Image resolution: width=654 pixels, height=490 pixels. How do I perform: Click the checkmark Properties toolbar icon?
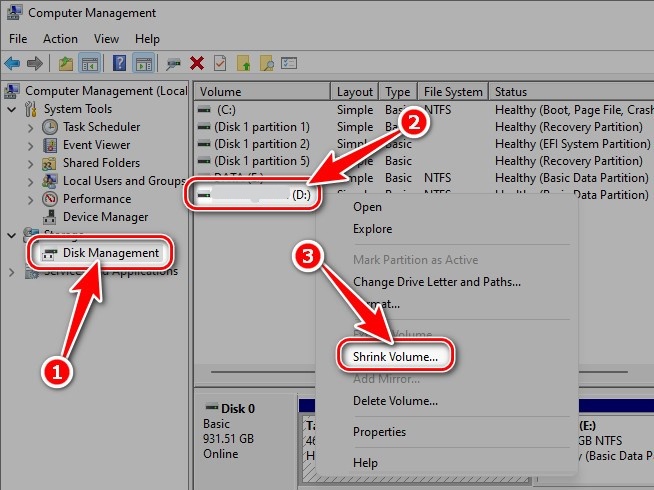coord(220,64)
